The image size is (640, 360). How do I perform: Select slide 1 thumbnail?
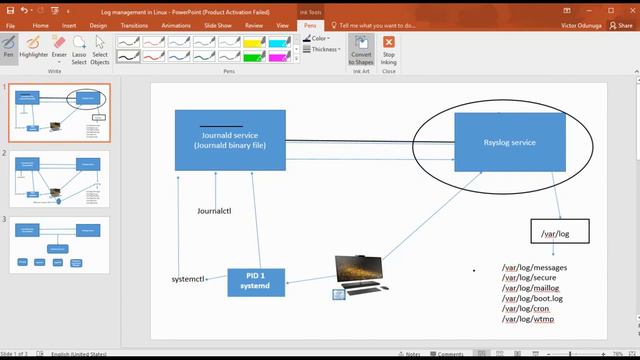point(60,113)
